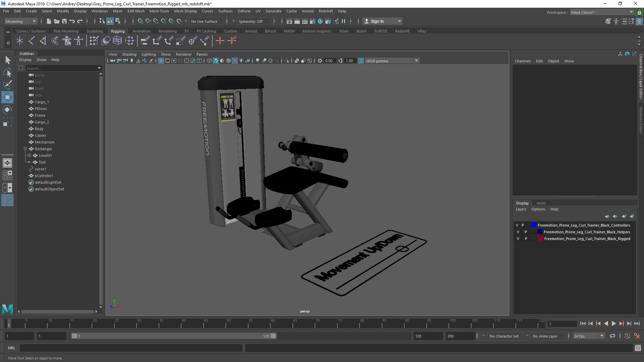Click the Redo arrow icon
The height and width of the screenshot is (362, 644).
click(x=80, y=21)
